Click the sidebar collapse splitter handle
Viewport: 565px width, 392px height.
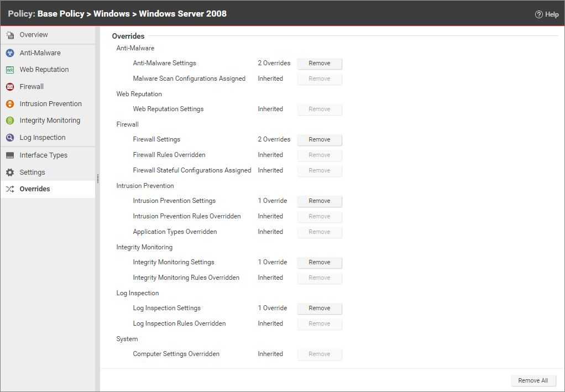tap(98, 179)
